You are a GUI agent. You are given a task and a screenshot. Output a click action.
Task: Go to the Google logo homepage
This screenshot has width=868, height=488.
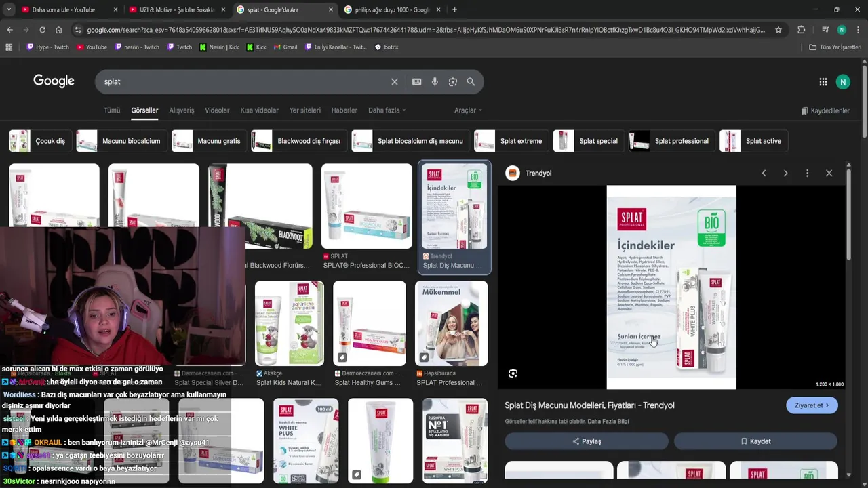click(54, 81)
